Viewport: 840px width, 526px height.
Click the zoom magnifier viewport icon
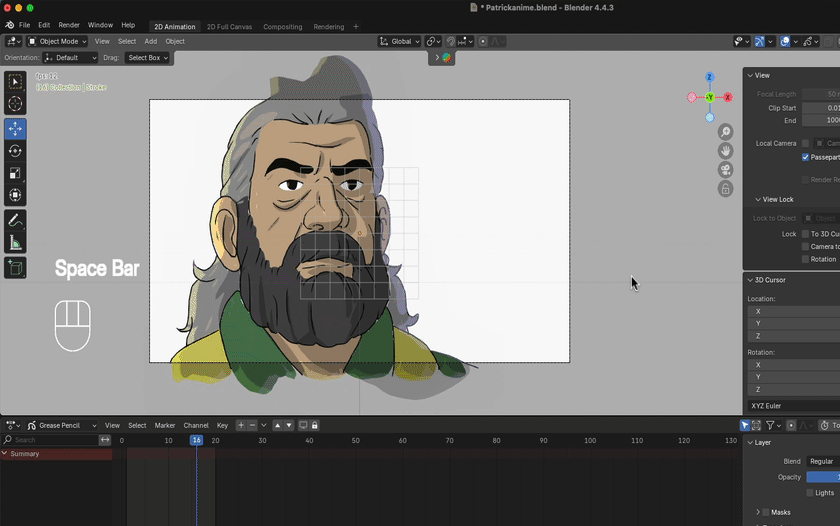click(x=726, y=132)
